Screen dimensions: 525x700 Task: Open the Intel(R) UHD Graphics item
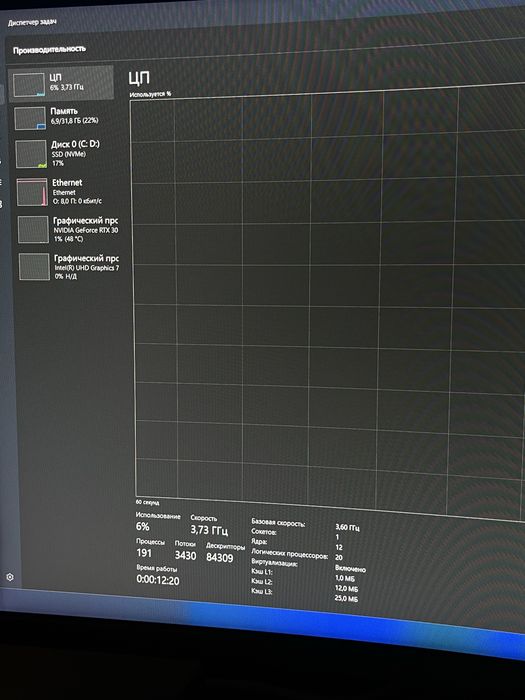pyautogui.click(x=69, y=267)
